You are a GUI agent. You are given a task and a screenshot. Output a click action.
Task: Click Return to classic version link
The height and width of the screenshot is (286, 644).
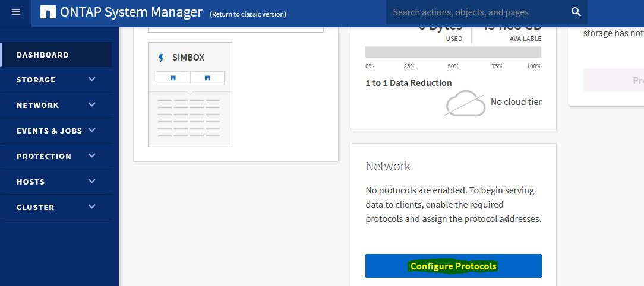tap(248, 14)
